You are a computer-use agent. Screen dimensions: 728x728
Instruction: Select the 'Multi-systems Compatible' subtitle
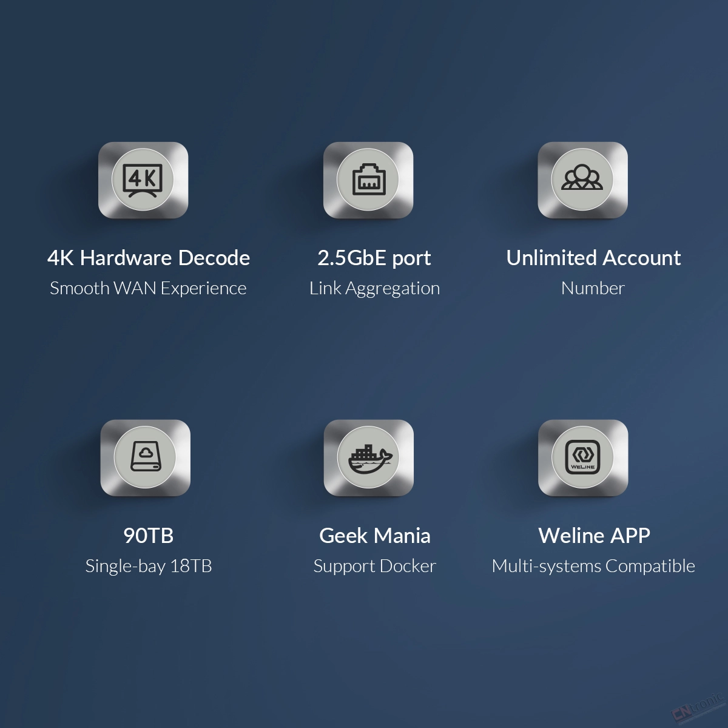593,567
